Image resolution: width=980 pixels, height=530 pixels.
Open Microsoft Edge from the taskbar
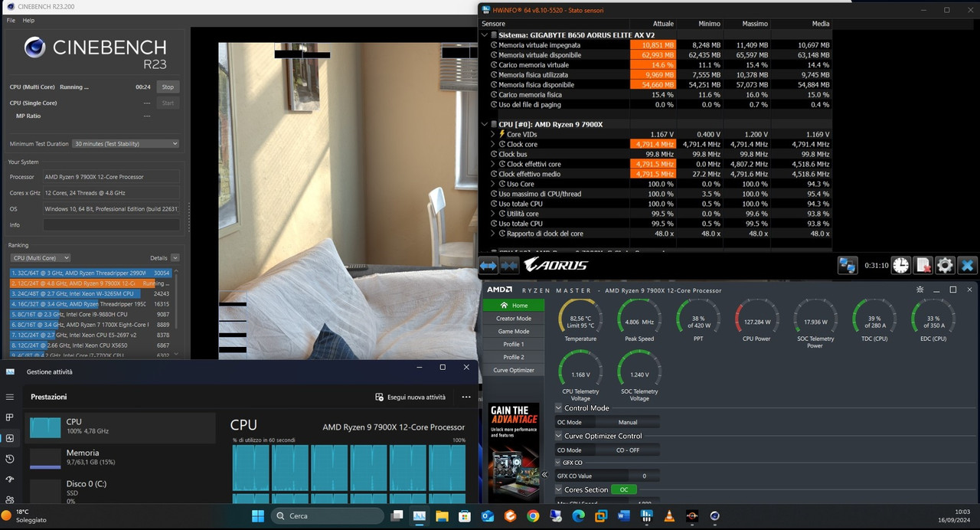(x=578, y=516)
